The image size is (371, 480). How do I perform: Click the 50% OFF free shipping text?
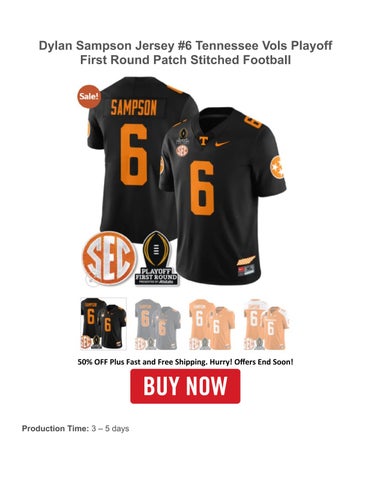[185, 362]
